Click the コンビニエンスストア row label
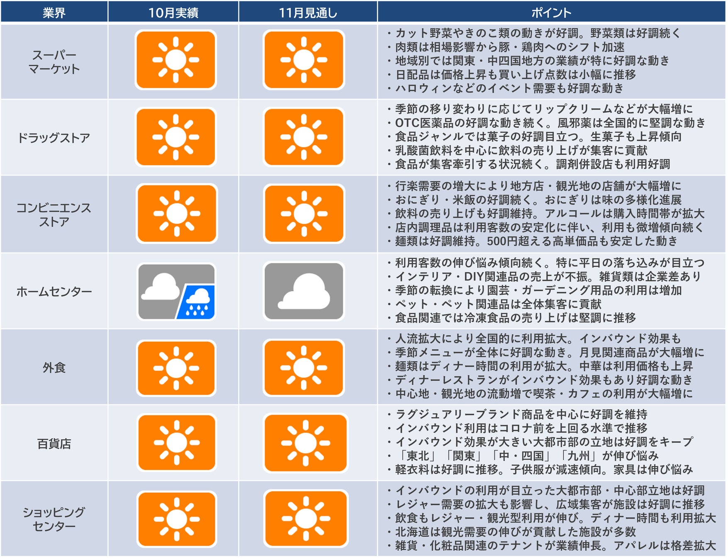The width and height of the screenshot is (728, 560). 54,214
